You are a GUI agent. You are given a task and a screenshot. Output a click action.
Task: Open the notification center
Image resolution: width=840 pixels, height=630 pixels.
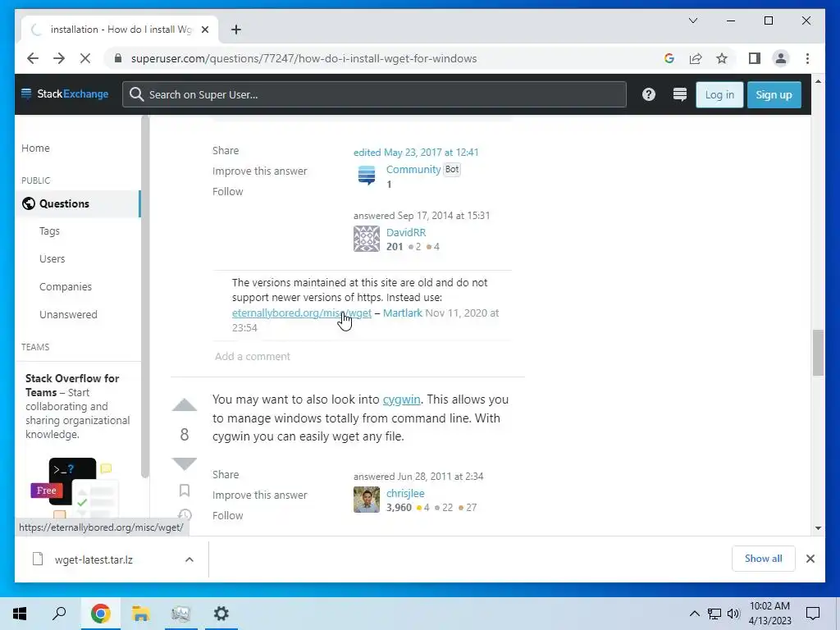click(x=813, y=614)
